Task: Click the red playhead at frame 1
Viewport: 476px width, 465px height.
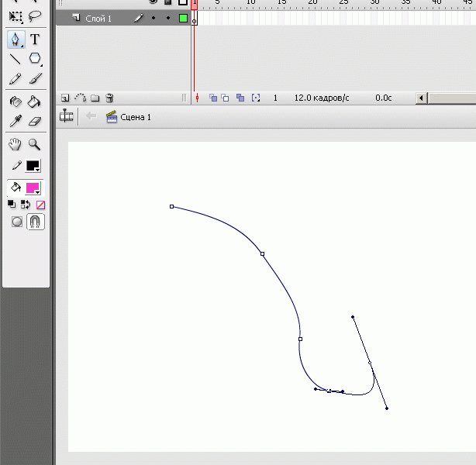Action: click(195, 4)
